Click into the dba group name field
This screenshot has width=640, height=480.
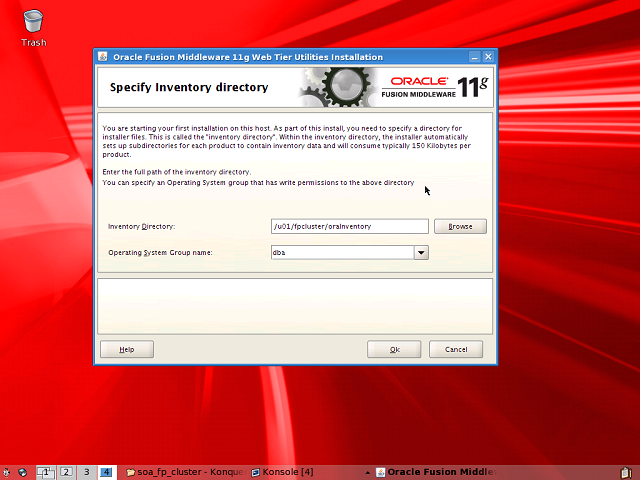342,253
